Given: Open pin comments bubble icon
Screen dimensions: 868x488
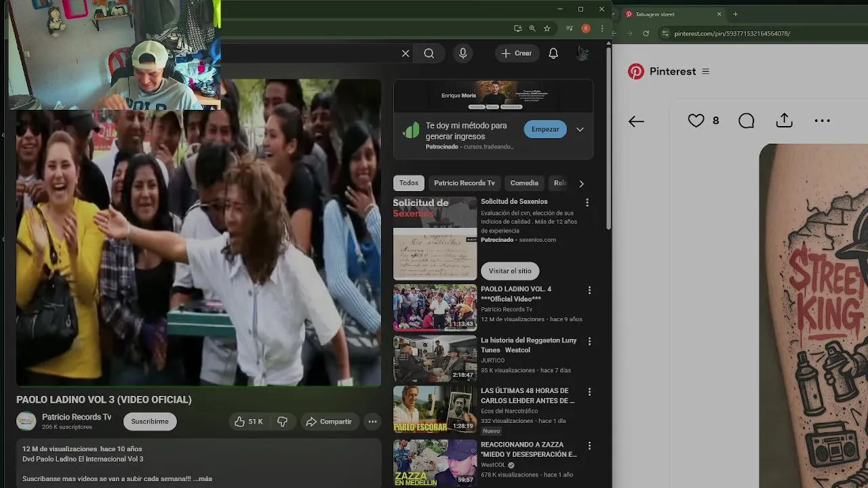Looking at the screenshot, I should point(747,121).
